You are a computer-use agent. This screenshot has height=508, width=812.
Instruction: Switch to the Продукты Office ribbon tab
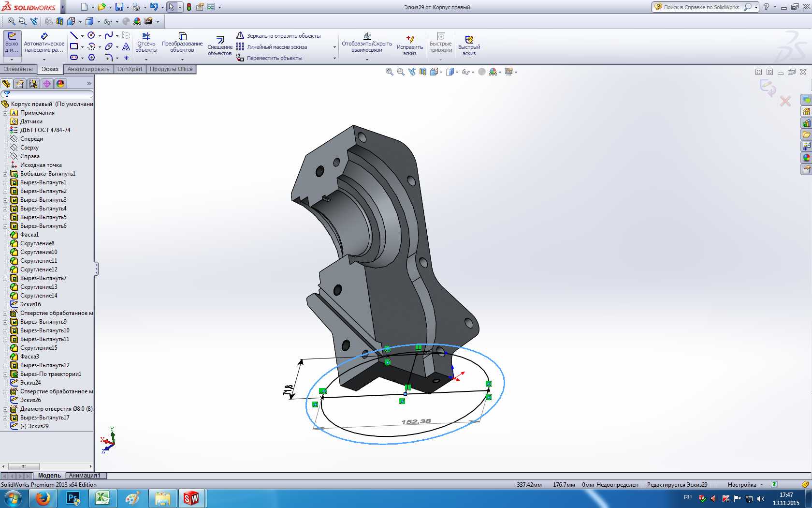pyautogui.click(x=171, y=69)
